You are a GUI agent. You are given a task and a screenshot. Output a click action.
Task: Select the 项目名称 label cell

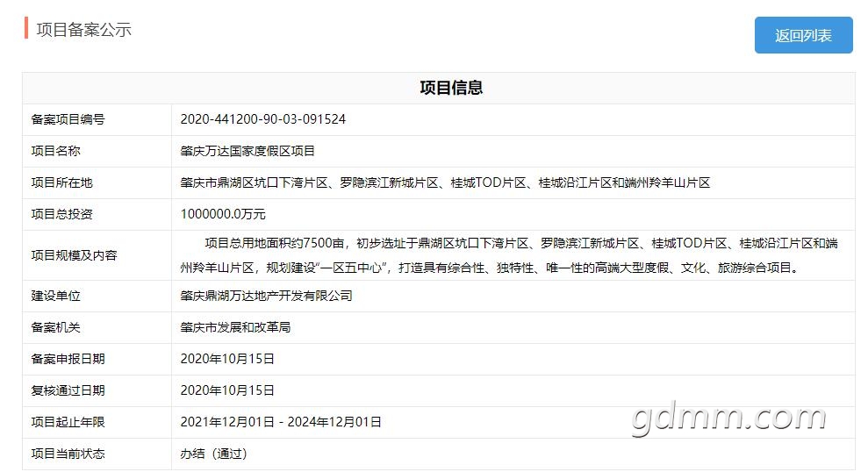coord(97,151)
